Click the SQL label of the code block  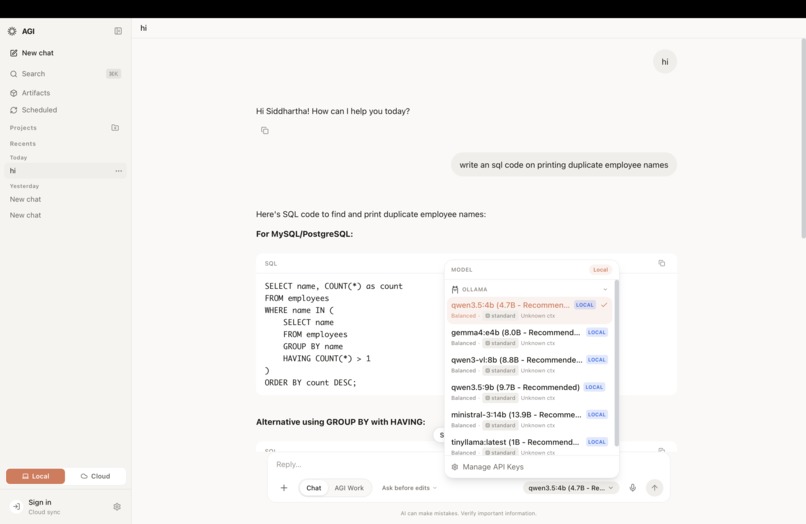pyautogui.click(x=271, y=263)
